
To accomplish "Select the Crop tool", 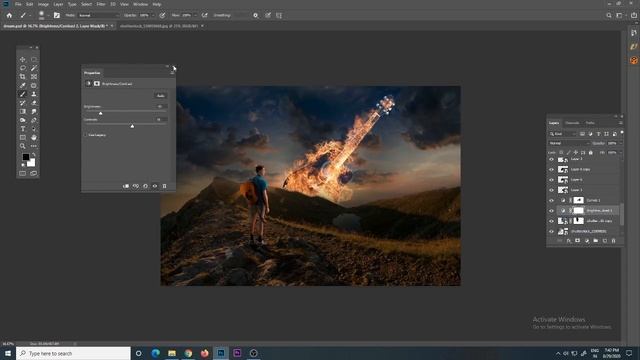I will 22,77.
